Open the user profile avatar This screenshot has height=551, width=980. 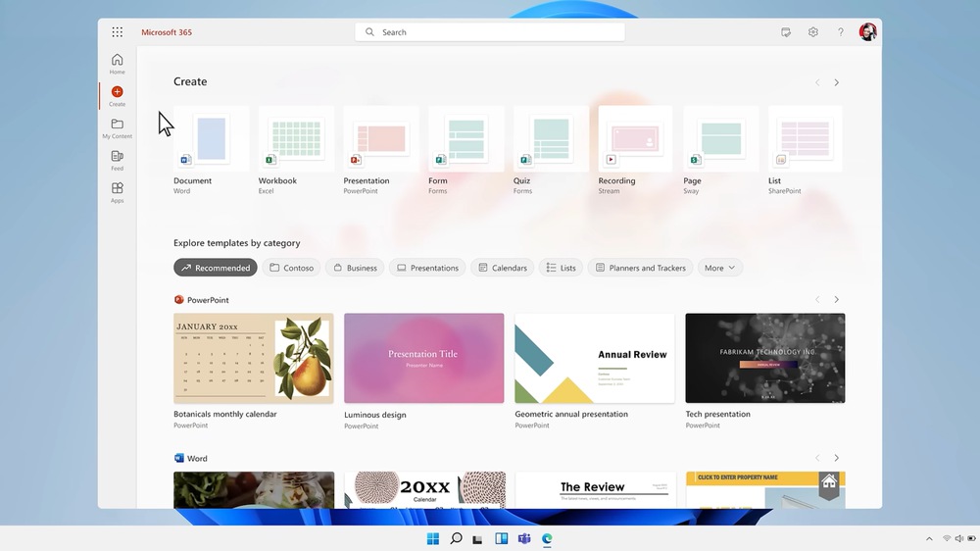click(x=867, y=32)
